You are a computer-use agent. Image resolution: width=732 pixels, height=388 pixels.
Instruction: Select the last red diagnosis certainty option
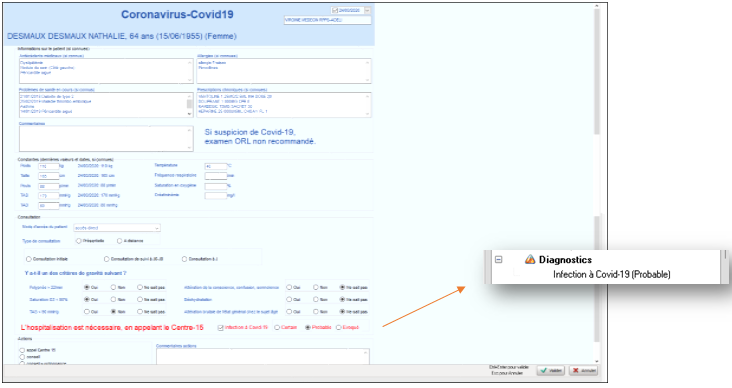tap(338, 328)
